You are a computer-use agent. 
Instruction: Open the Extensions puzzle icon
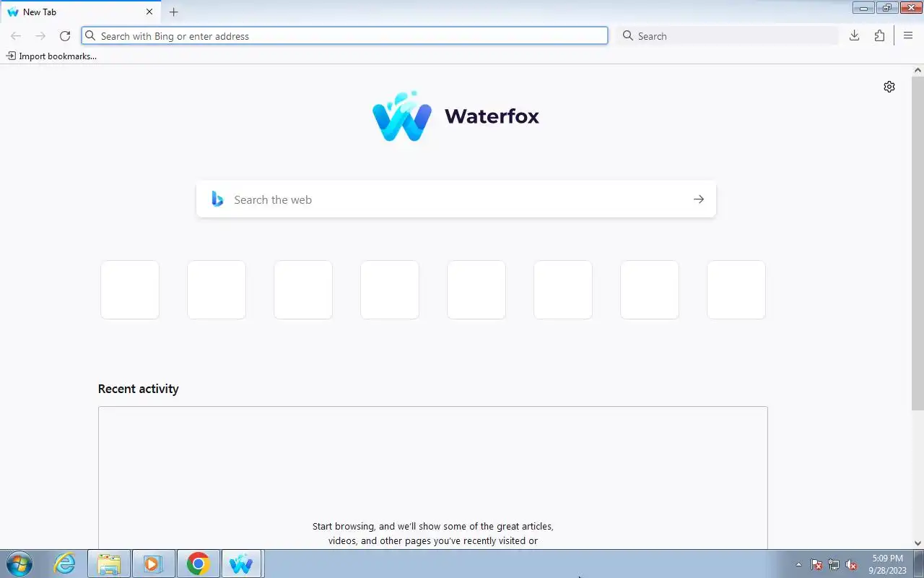[x=879, y=35]
